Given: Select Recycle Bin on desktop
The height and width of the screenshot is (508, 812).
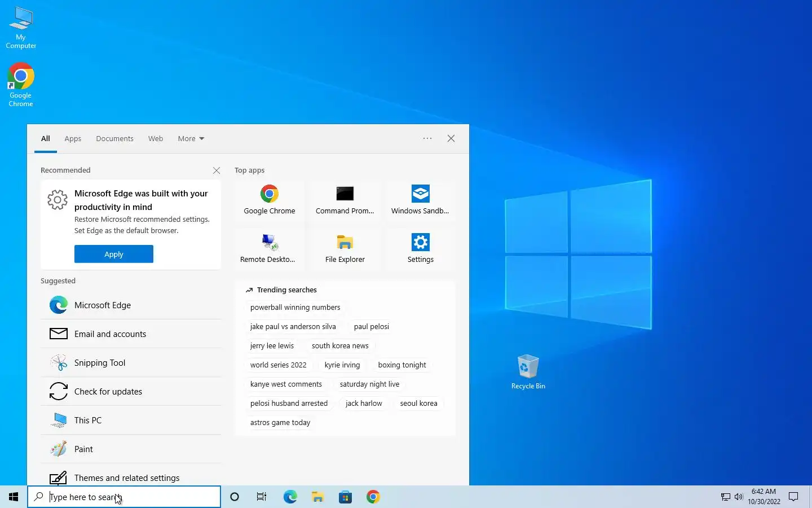Looking at the screenshot, I should [528, 371].
